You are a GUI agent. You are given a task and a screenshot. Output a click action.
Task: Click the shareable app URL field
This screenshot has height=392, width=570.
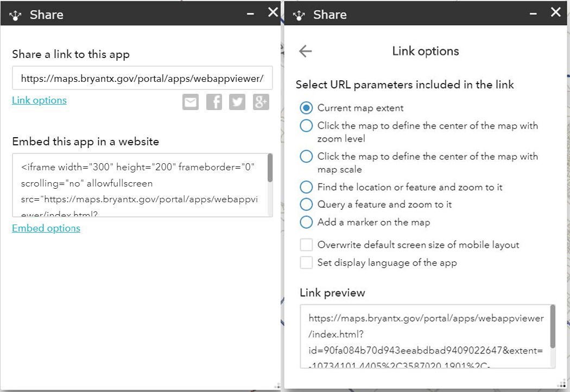tap(142, 78)
